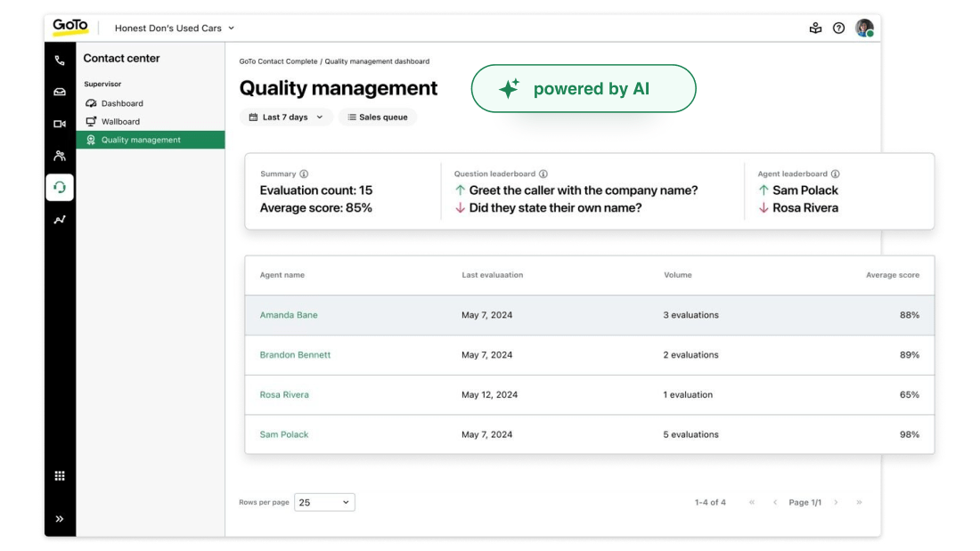Image resolution: width=980 pixels, height=551 pixels.
Task: Click the training resources icon in the header
Action: (x=815, y=28)
